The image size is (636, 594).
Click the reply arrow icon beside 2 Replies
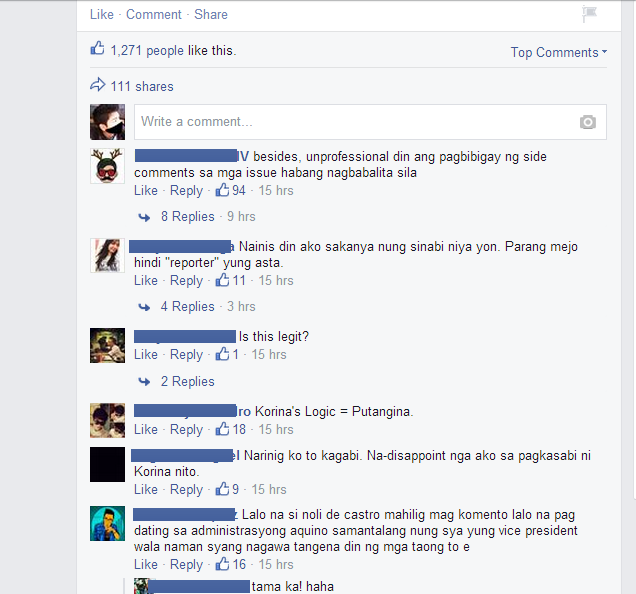pos(144,382)
